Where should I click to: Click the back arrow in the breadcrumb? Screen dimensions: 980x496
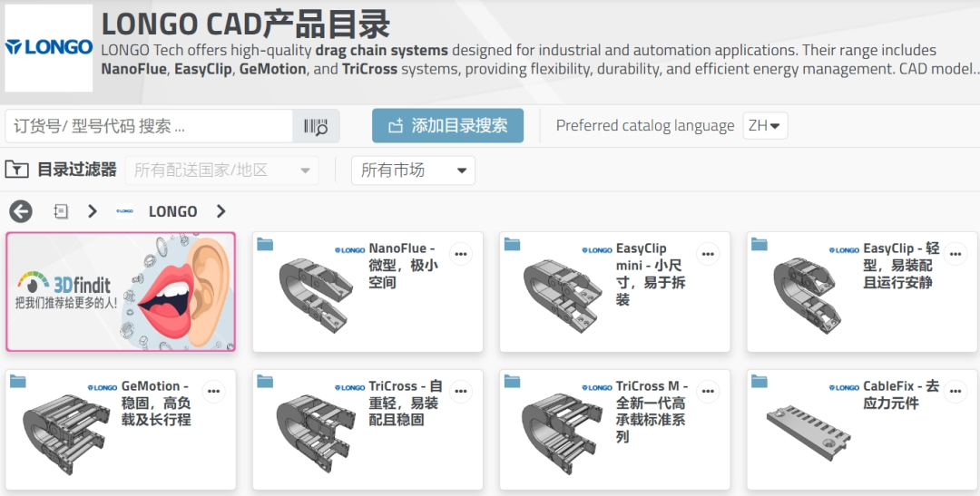[x=21, y=211]
